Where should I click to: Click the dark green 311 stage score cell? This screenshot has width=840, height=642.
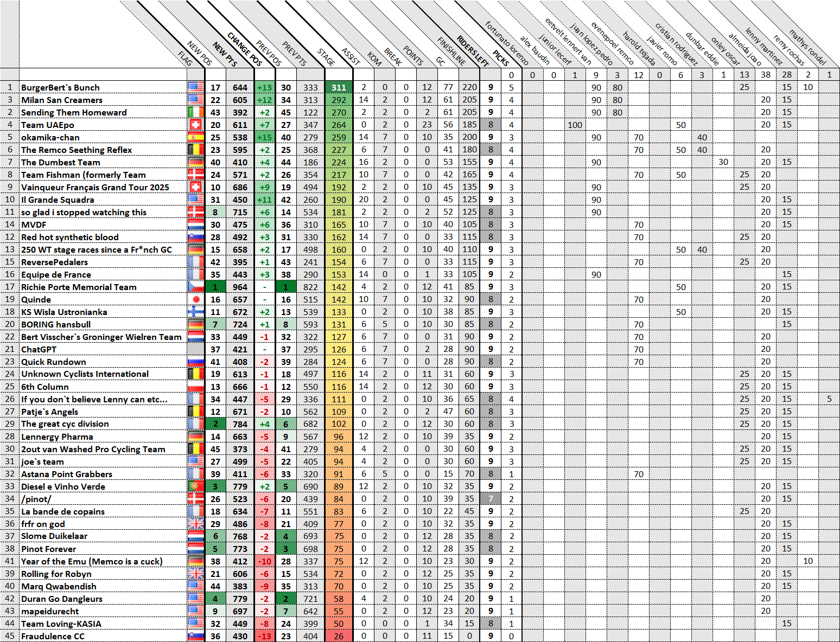coord(339,87)
